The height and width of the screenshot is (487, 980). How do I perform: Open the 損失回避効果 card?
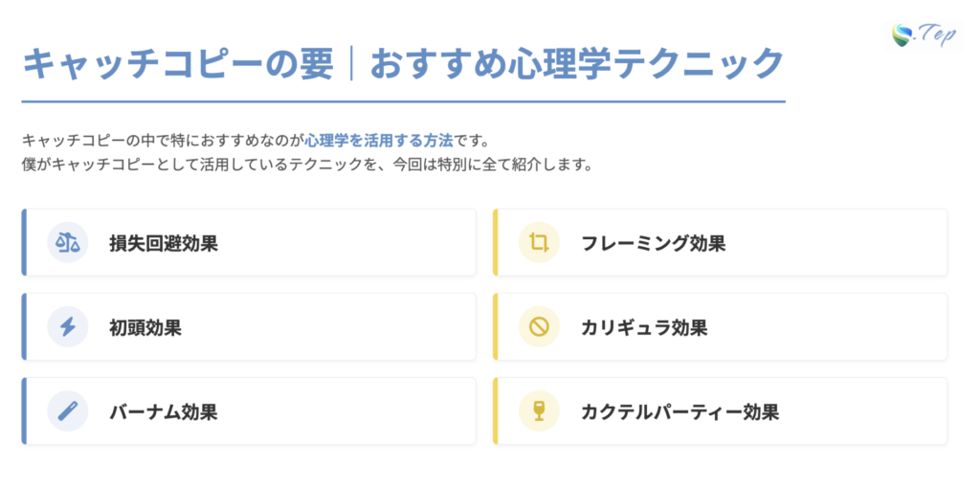[x=287, y=243]
